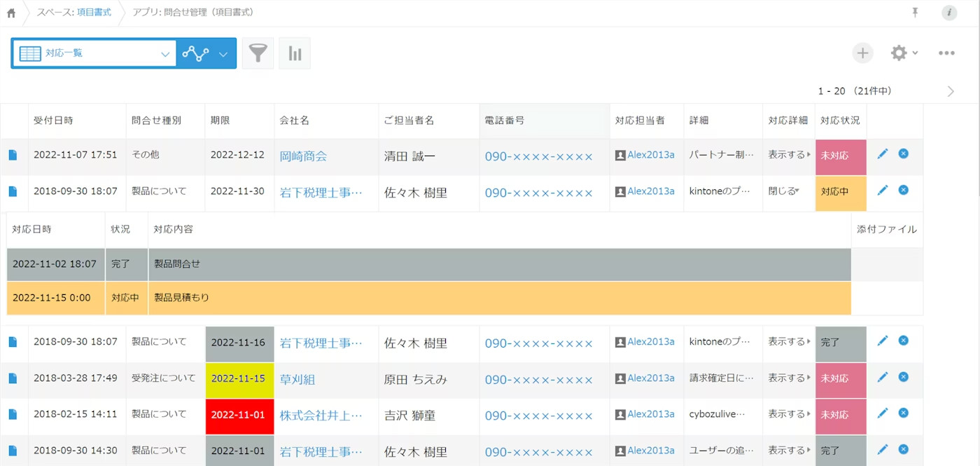
Task: Open the info icon at top right
Action: (x=949, y=13)
